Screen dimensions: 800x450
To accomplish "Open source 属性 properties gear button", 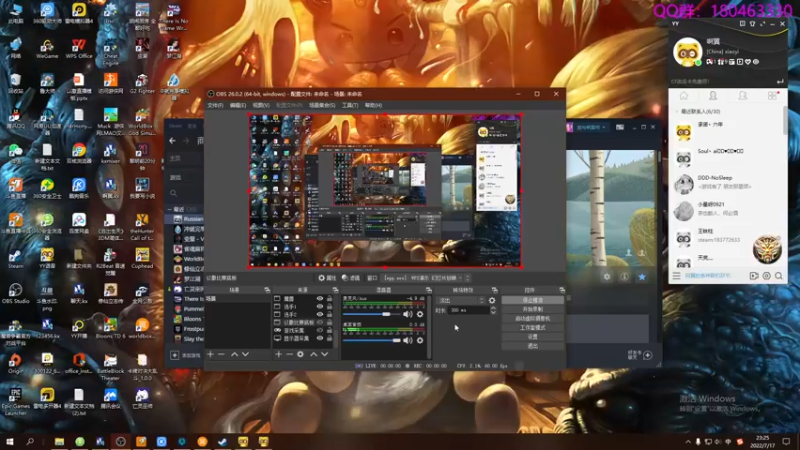I will (x=327, y=278).
